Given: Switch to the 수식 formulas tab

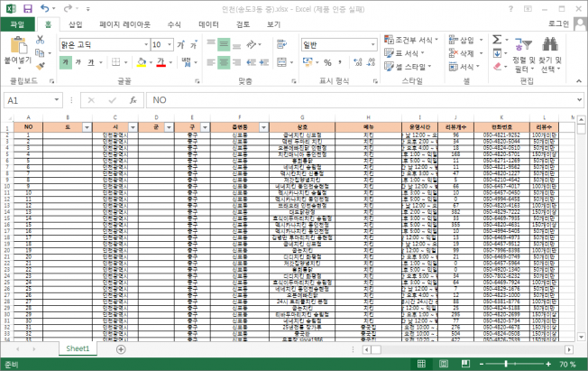Looking at the screenshot, I should point(174,24).
